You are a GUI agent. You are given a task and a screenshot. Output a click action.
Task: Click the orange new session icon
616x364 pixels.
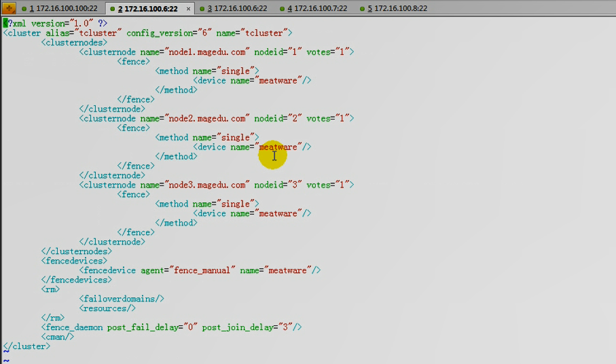[x=10, y=8]
